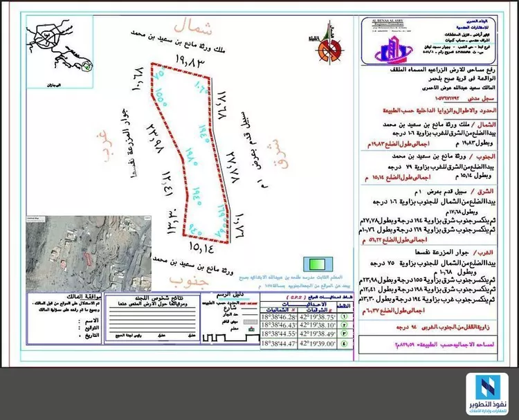Click point number 1 circle in GPS table

(344, 317)
